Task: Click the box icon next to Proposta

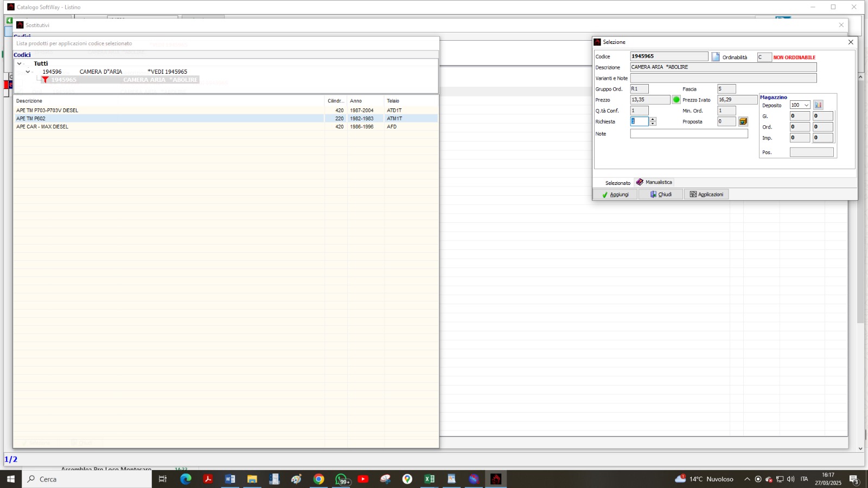Action: coord(743,121)
